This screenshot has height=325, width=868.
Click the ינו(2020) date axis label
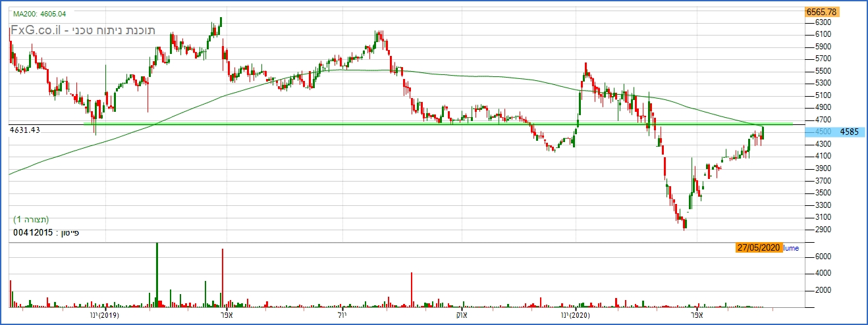point(576,316)
